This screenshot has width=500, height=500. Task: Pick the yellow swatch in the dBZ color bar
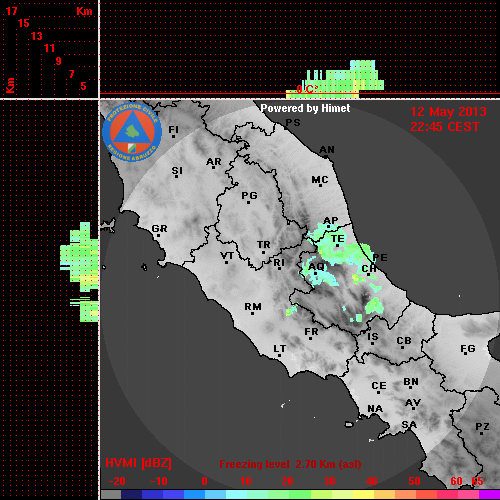tap(363, 495)
